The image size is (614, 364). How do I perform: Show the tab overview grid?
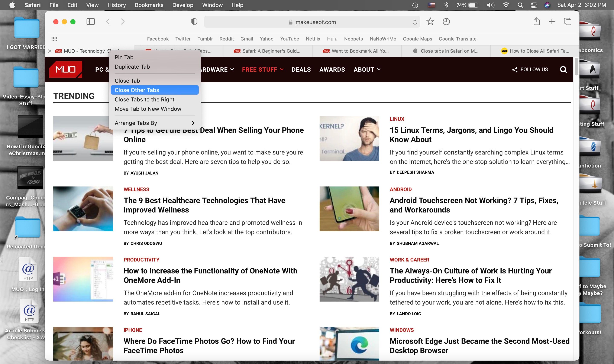pyautogui.click(x=567, y=22)
